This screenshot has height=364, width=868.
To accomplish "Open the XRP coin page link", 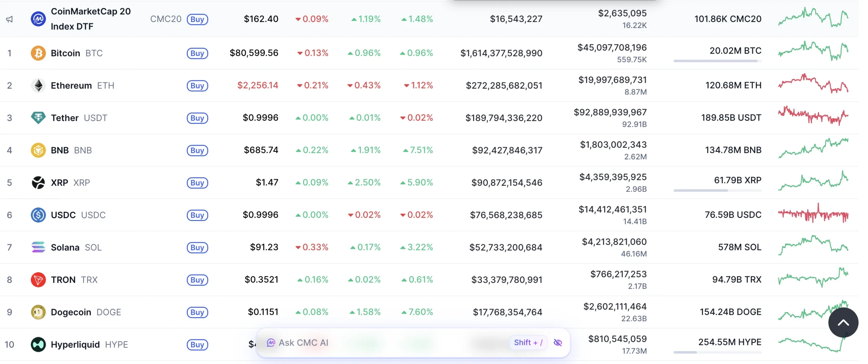I will pyautogui.click(x=70, y=183).
